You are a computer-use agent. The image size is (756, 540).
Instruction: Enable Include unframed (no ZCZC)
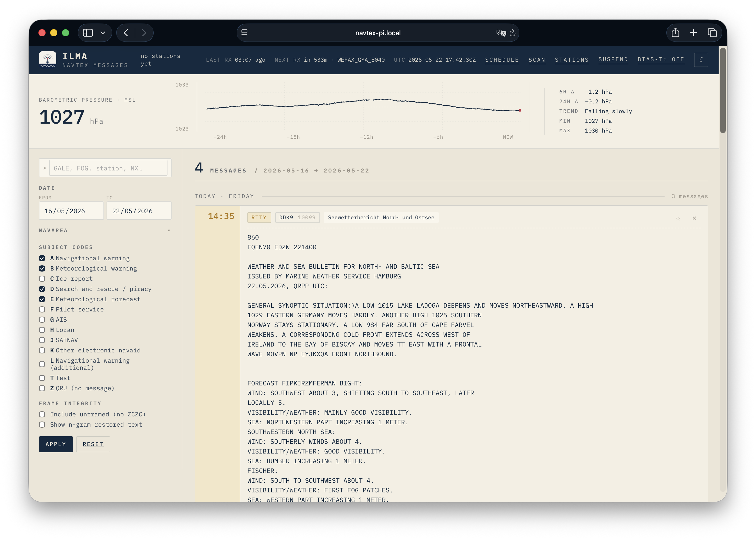coord(42,414)
